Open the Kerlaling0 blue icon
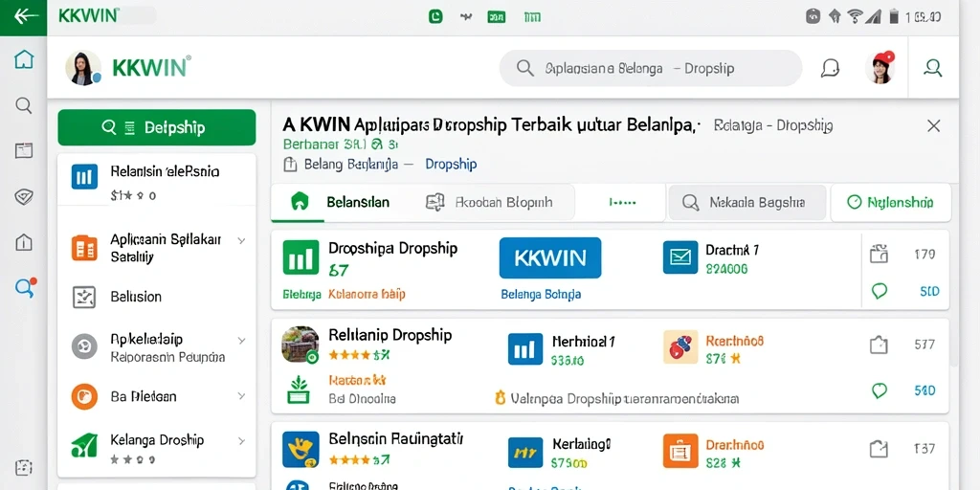This screenshot has width=980, height=490. [525, 453]
